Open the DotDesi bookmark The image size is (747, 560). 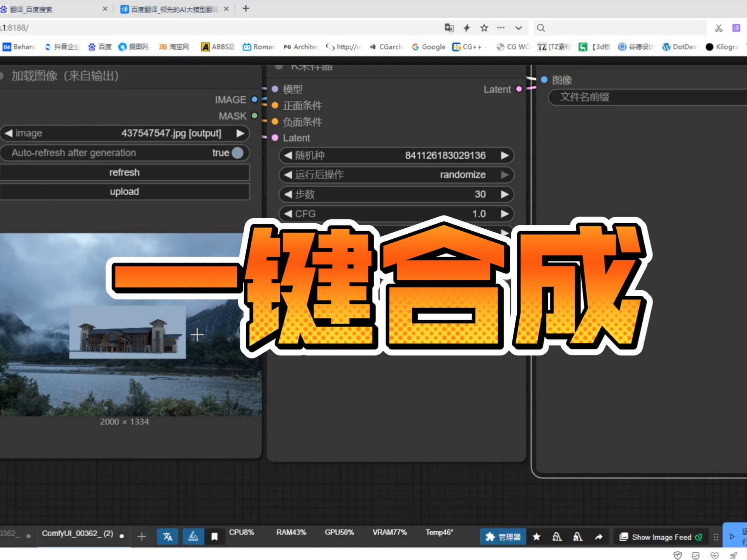[x=679, y=47]
